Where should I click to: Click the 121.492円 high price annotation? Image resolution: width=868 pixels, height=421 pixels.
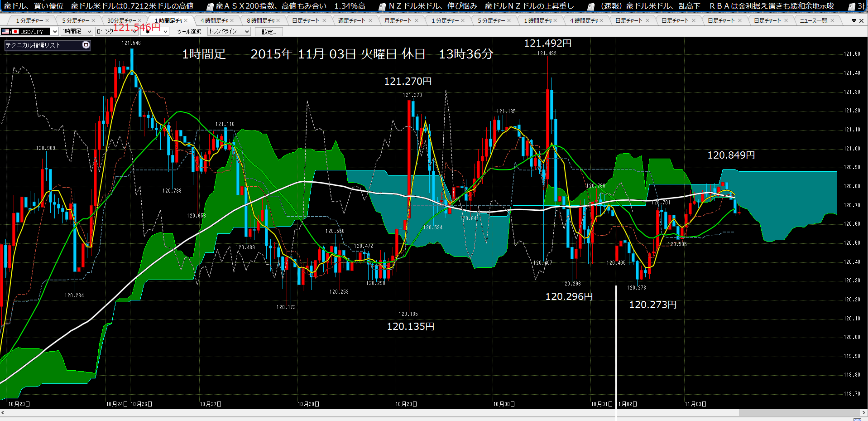(547, 44)
